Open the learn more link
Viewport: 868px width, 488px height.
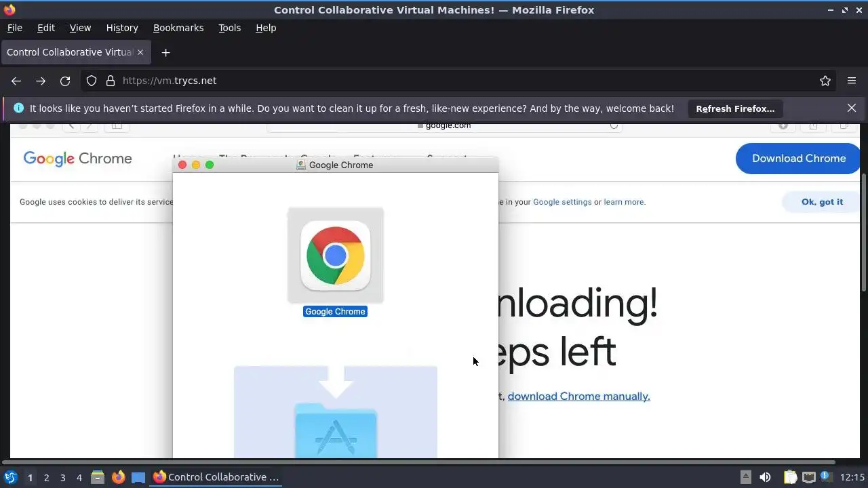point(624,202)
